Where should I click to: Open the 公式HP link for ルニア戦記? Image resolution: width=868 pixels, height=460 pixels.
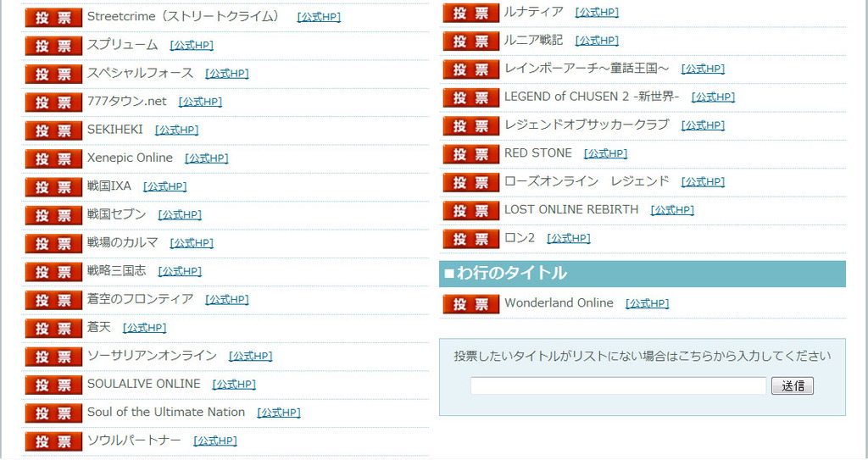(597, 41)
